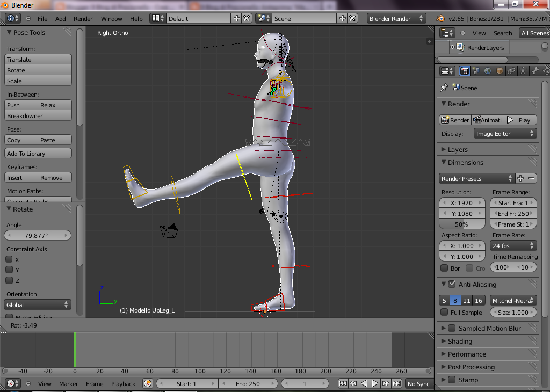Adjust the 50% resolution percentage slider
This screenshot has width=550, height=392.
[x=461, y=224]
